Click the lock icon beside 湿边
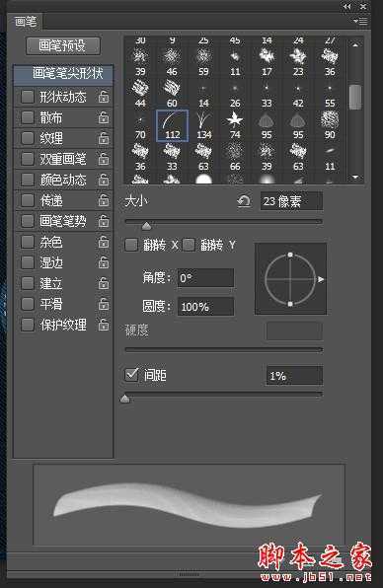The image size is (383, 588). (104, 262)
